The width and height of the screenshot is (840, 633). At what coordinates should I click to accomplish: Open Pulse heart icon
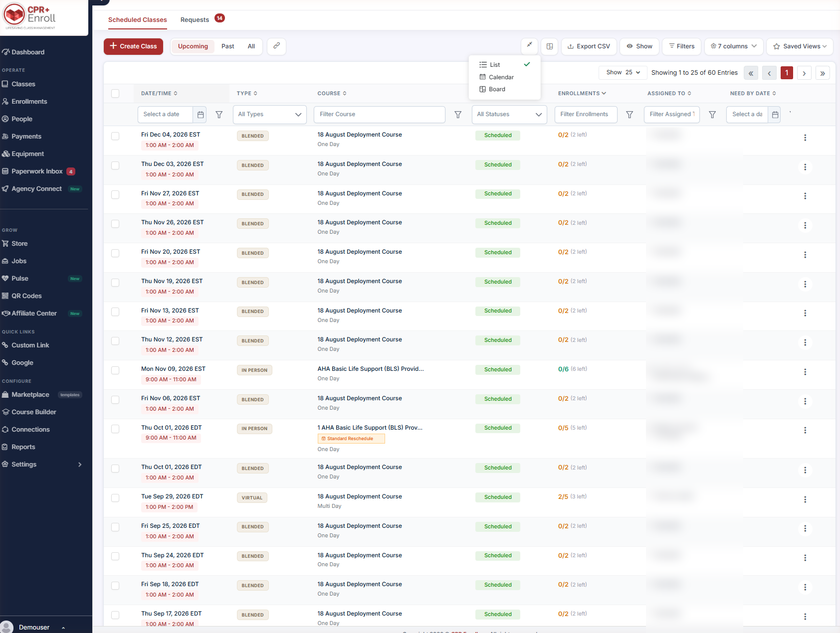(5, 278)
